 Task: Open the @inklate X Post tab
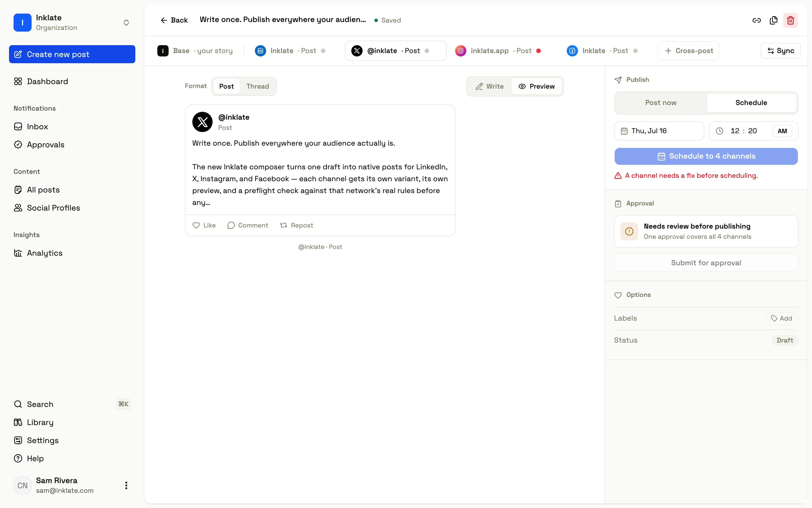(396, 51)
